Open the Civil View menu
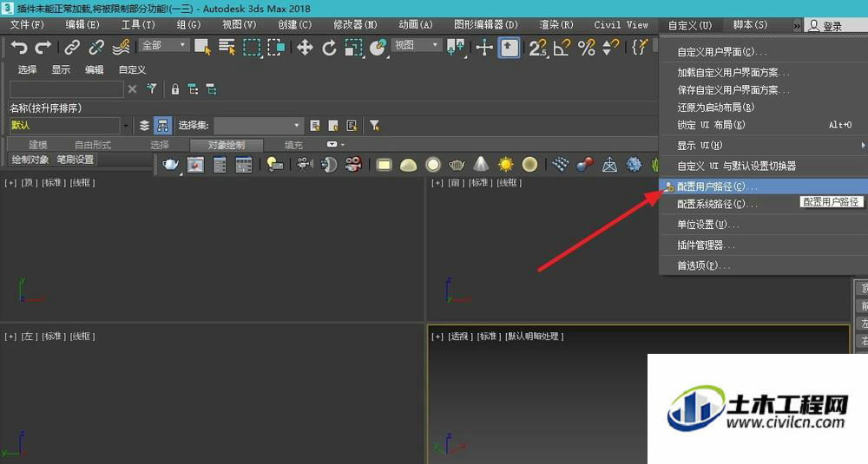868x464 pixels. click(x=621, y=25)
